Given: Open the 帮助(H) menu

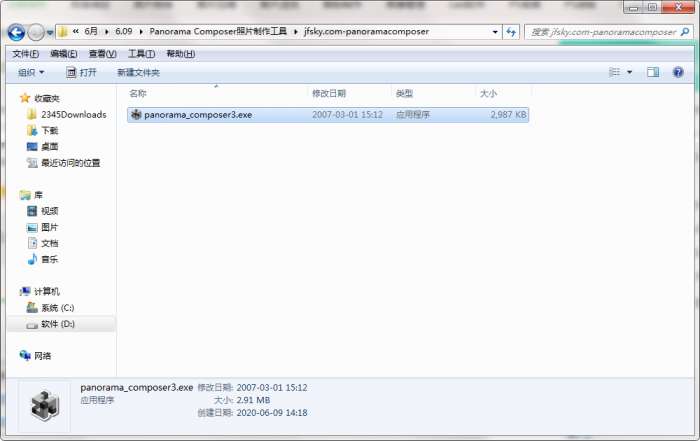Looking at the screenshot, I should click(x=180, y=54).
